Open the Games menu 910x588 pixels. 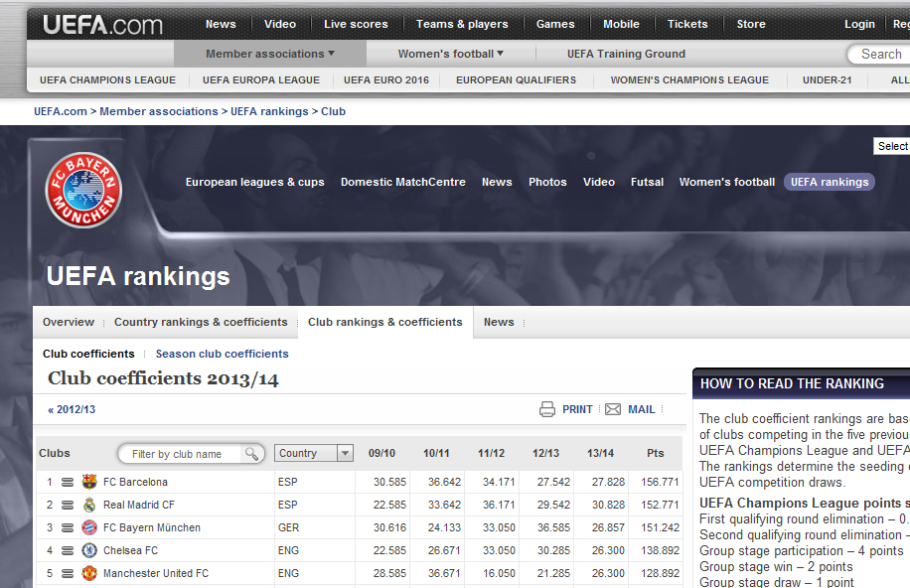[x=555, y=24]
